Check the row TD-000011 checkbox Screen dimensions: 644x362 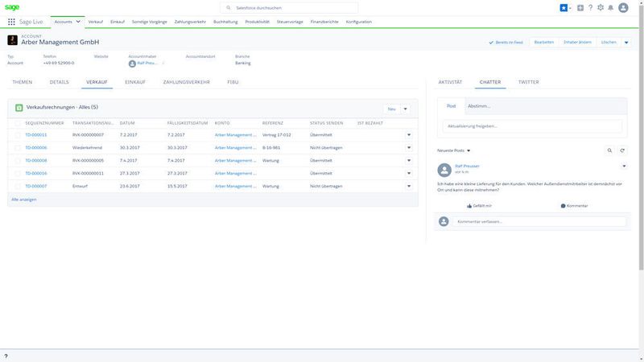pos(17,135)
